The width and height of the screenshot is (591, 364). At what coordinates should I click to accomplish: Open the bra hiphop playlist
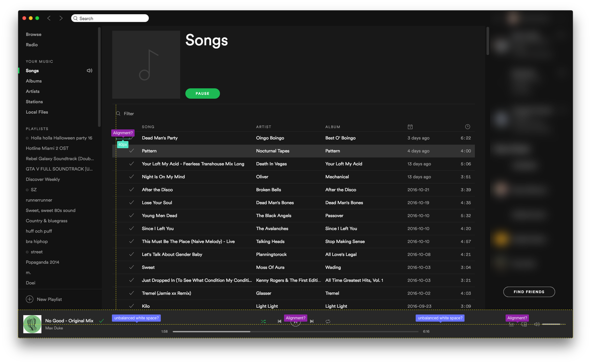37,241
